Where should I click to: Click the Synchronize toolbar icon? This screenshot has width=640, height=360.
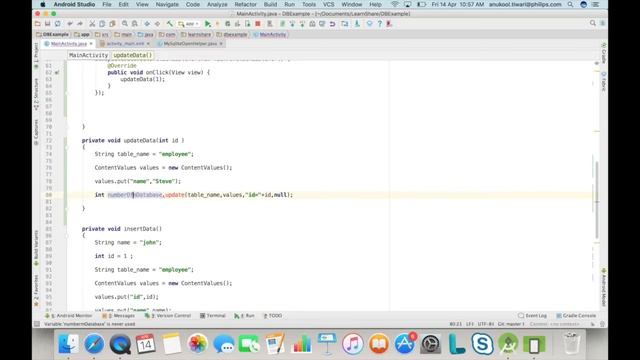tap(58, 24)
